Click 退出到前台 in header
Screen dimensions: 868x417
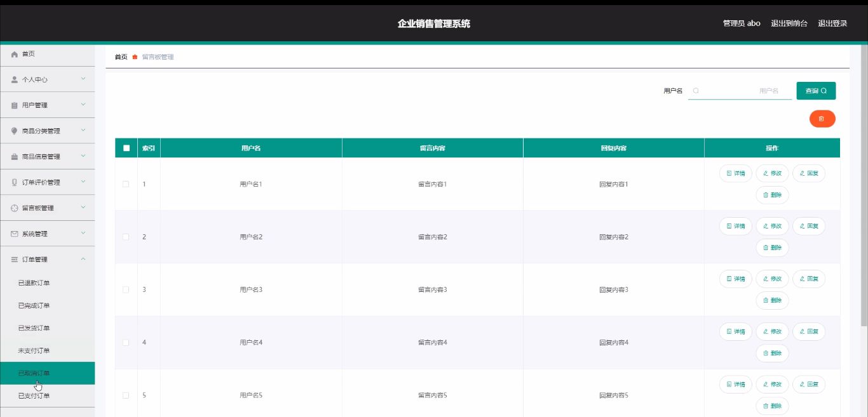pos(789,23)
